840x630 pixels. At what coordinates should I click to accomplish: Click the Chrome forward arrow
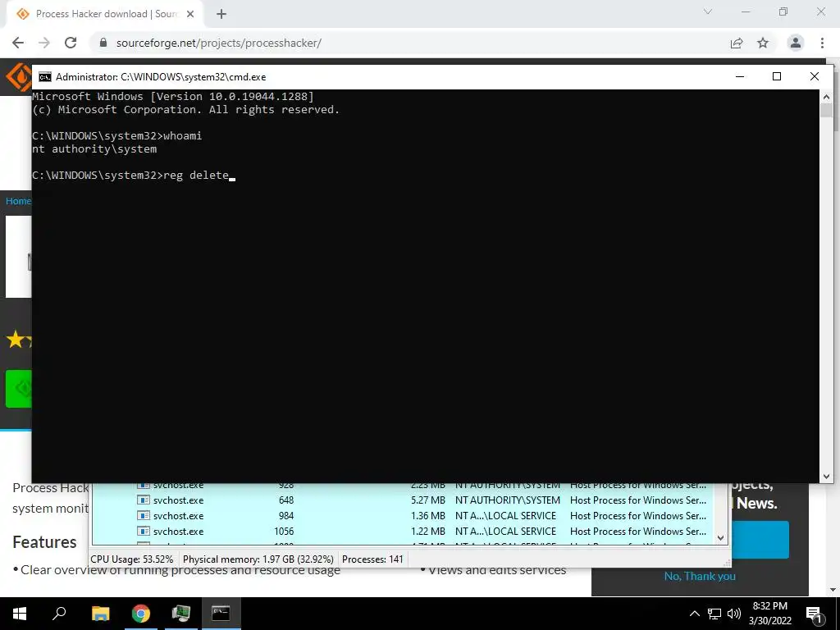44,43
